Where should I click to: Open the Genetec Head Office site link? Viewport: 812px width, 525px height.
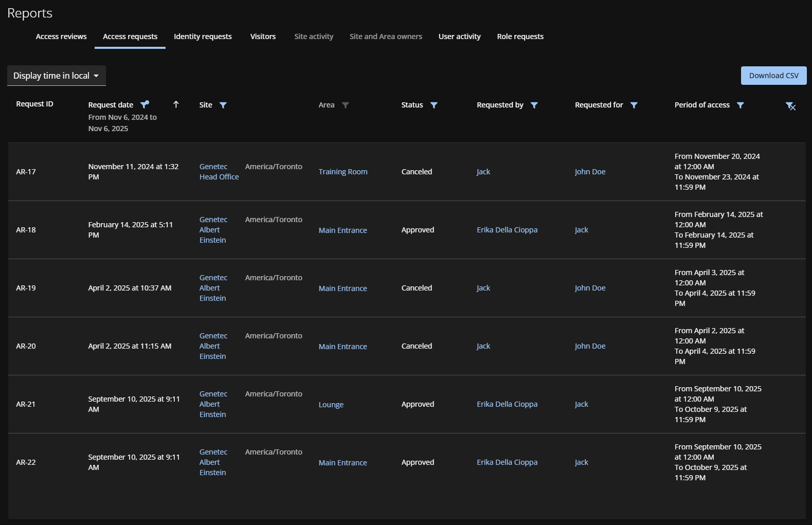click(x=219, y=172)
